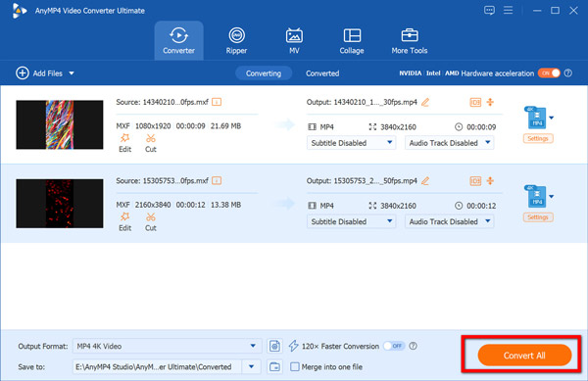Click source resolution 1080x1920 text
Image resolution: width=588 pixels, height=381 pixels.
153,126
